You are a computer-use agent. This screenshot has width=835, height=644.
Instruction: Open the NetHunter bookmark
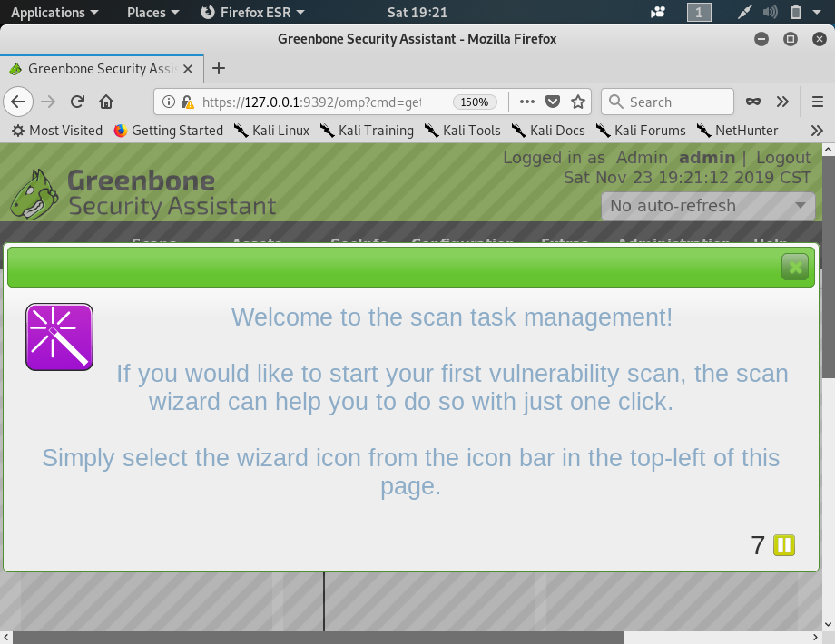(738, 131)
